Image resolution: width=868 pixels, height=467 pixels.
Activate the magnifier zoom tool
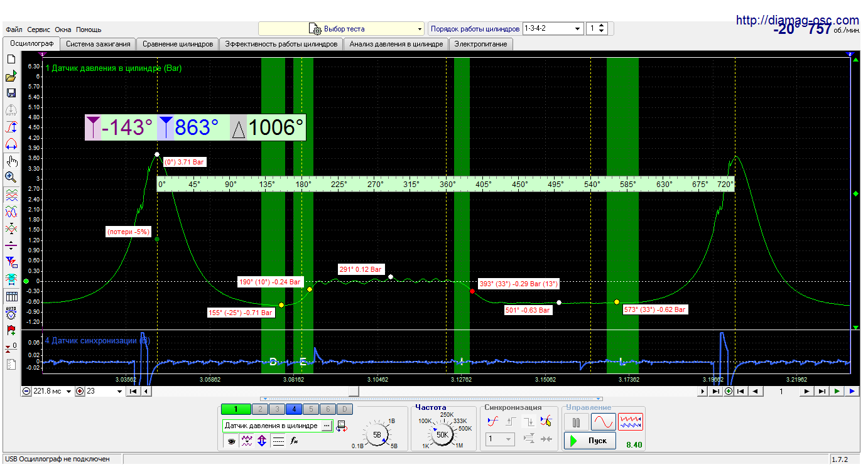11,178
